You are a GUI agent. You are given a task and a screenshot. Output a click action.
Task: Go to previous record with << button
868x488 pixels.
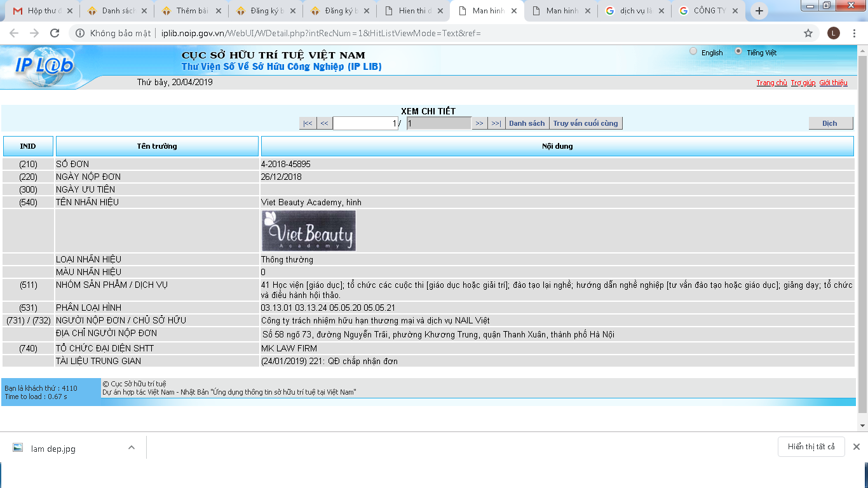click(324, 123)
